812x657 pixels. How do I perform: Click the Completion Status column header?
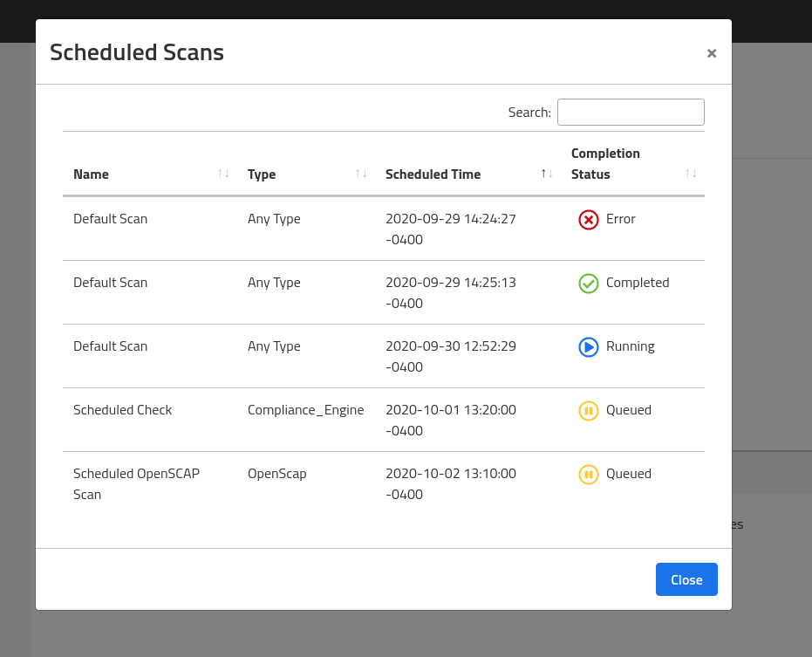coord(633,164)
